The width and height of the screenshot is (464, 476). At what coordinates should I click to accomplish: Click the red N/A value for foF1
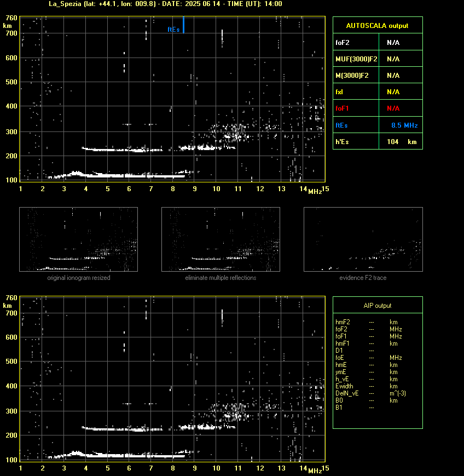393,108
